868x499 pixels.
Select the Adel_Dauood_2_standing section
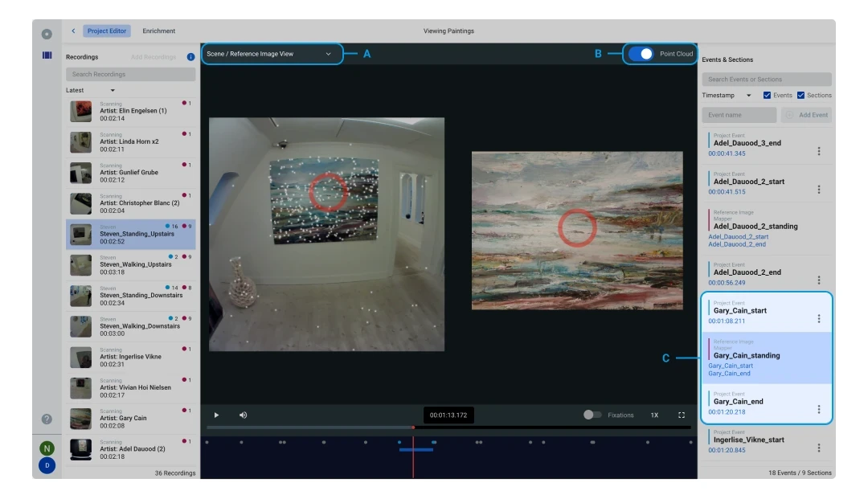click(x=768, y=228)
